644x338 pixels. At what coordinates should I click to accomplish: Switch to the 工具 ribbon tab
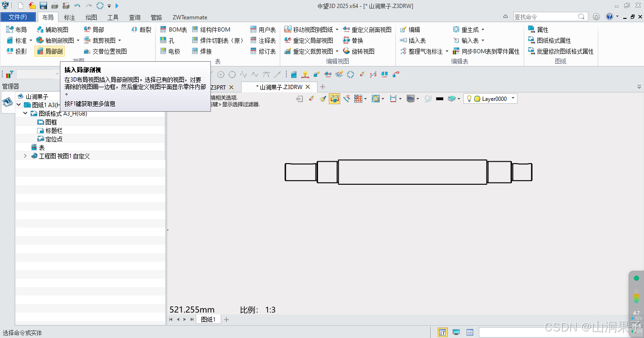(x=113, y=17)
